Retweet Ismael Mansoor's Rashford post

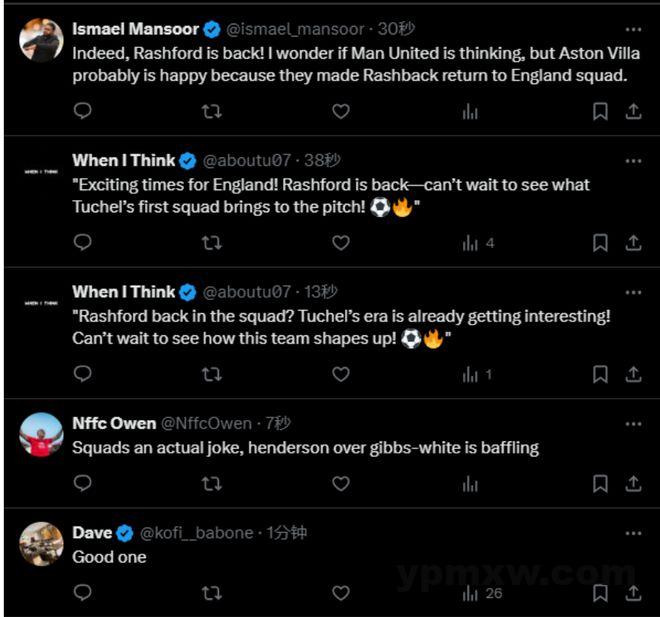[212, 111]
